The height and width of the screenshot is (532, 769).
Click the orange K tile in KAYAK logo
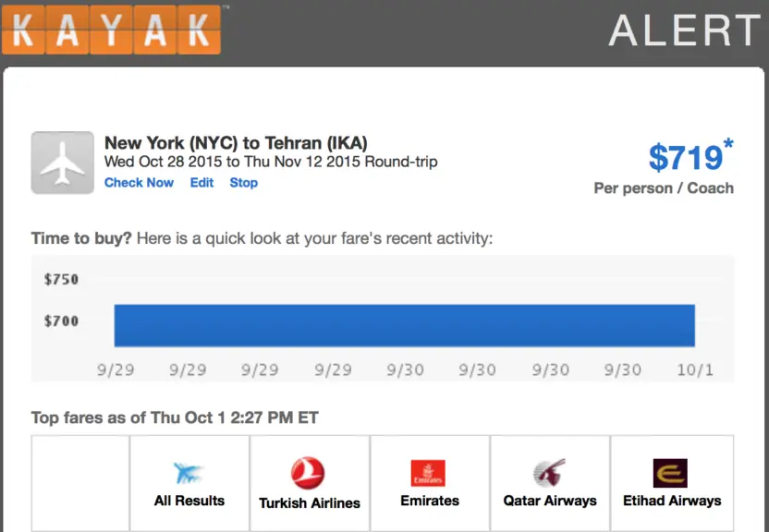click(x=22, y=30)
